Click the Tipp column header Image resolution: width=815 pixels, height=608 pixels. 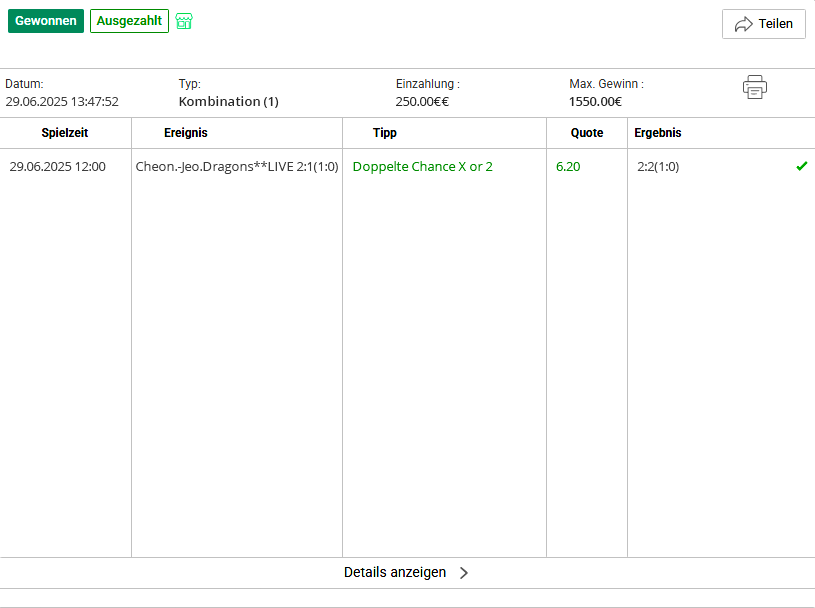pos(385,133)
